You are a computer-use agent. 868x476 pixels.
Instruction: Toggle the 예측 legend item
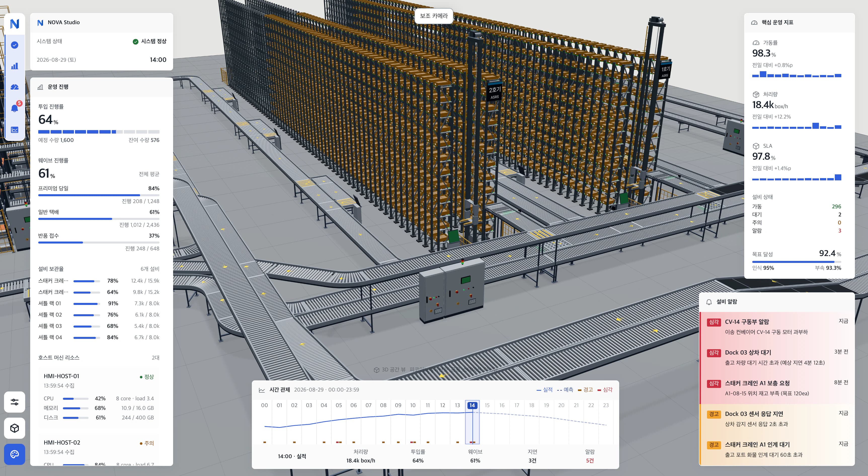pyautogui.click(x=565, y=390)
